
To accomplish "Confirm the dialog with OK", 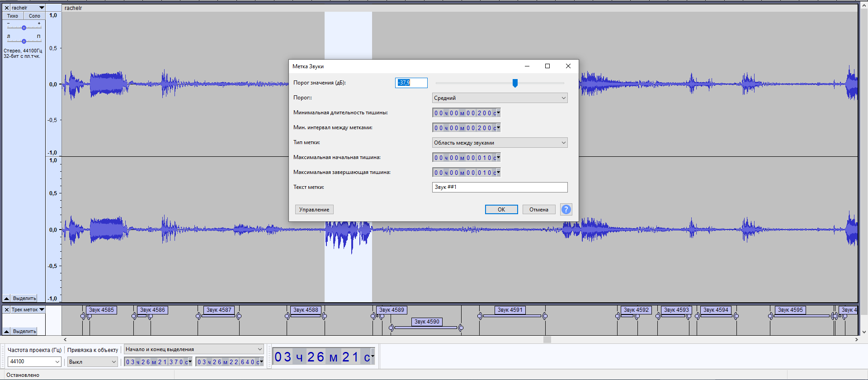I will point(501,209).
